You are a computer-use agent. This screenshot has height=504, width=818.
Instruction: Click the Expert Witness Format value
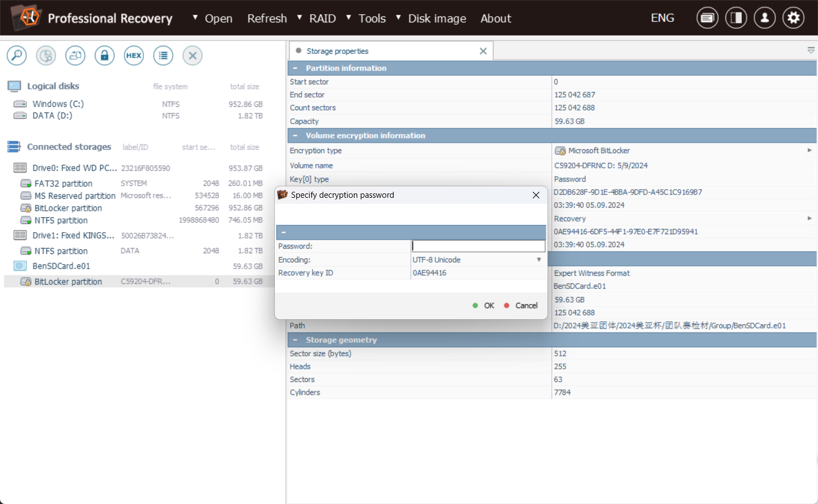pos(592,274)
